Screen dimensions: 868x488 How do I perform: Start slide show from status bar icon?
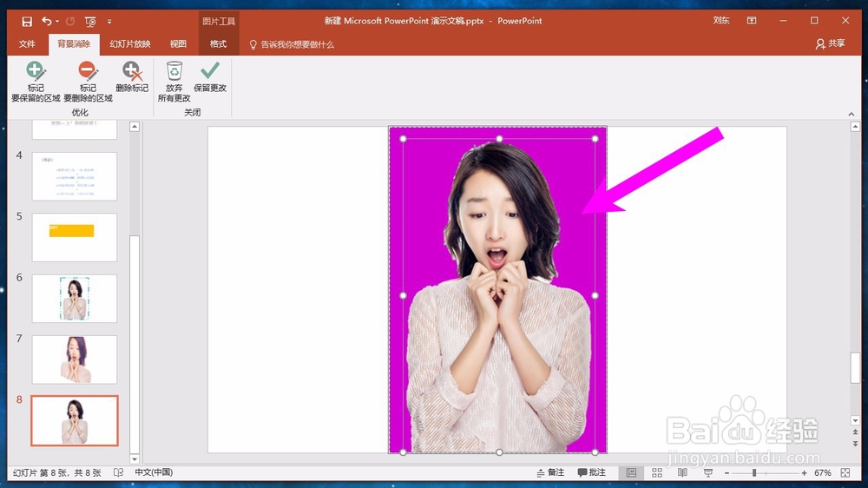(x=708, y=472)
